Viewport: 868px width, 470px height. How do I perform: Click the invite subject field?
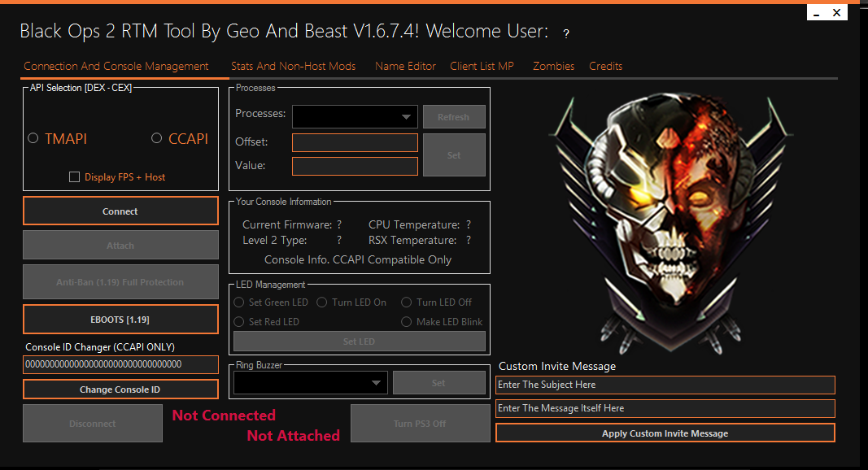[665, 385]
